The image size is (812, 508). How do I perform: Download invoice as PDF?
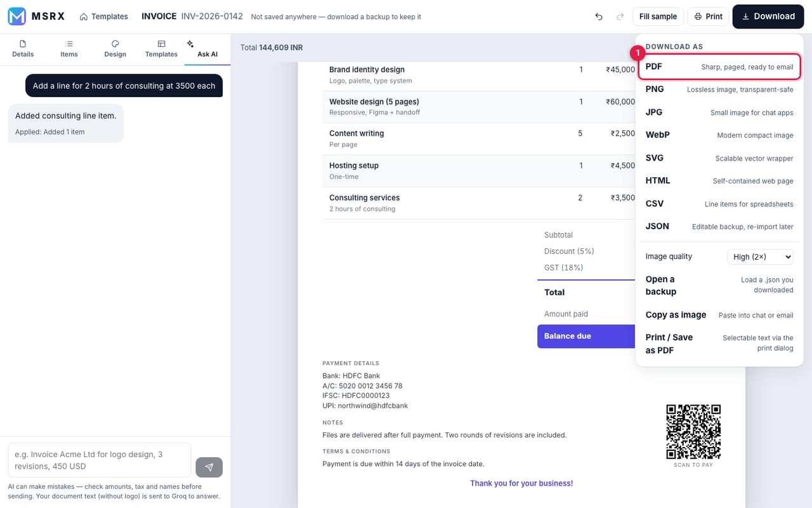[x=719, y=67]
